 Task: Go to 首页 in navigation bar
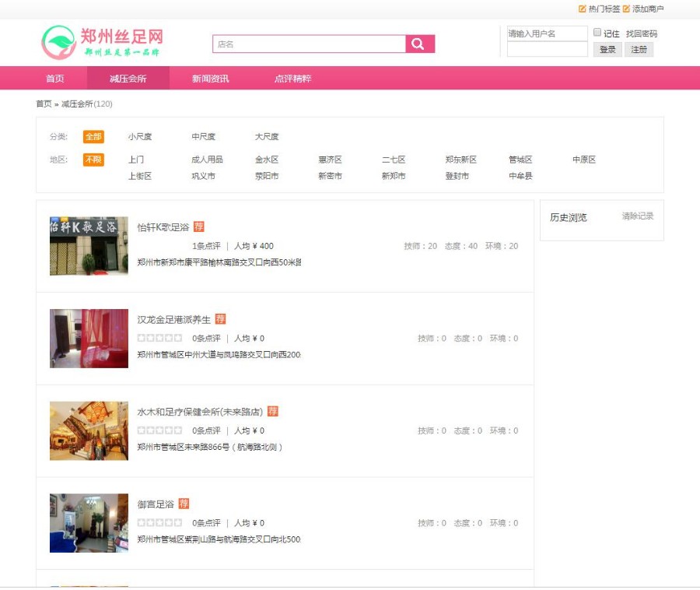coord(55,78)
